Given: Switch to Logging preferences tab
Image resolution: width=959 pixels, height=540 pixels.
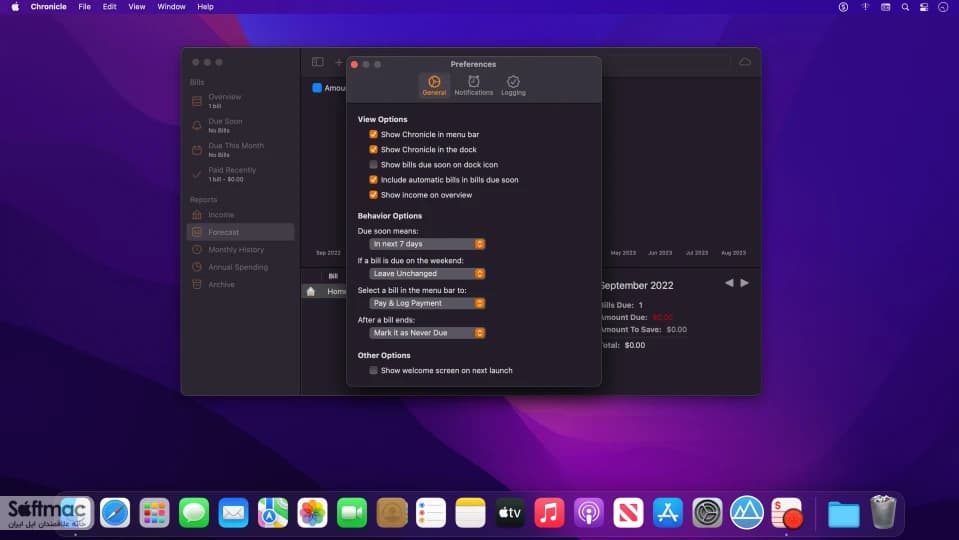Looking at the screenshot, I should 513,85.
